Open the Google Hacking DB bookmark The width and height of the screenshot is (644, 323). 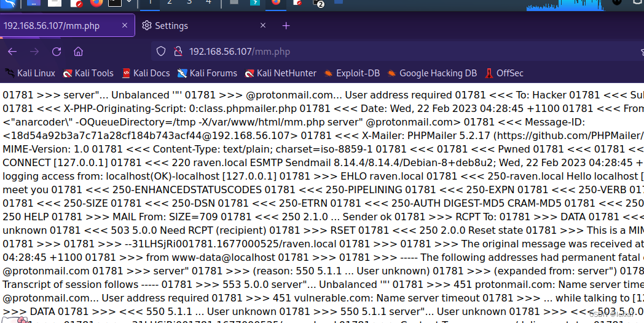431,73
